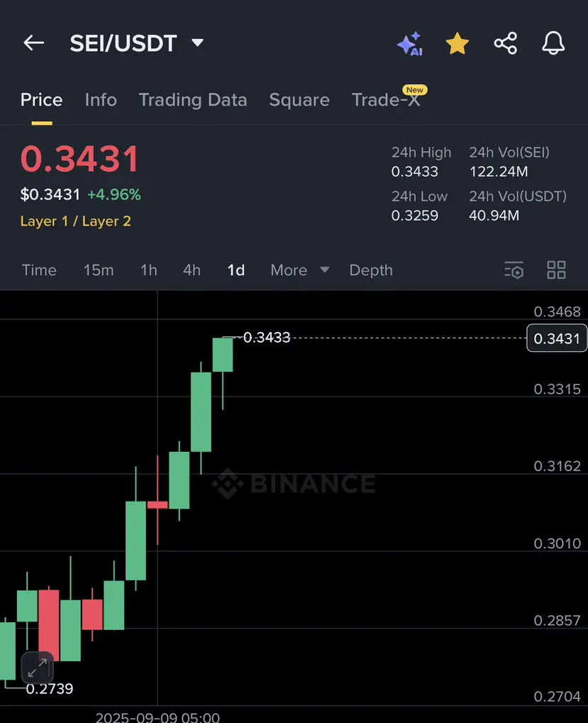Open chart indicator settings icon

click(514, 270)
